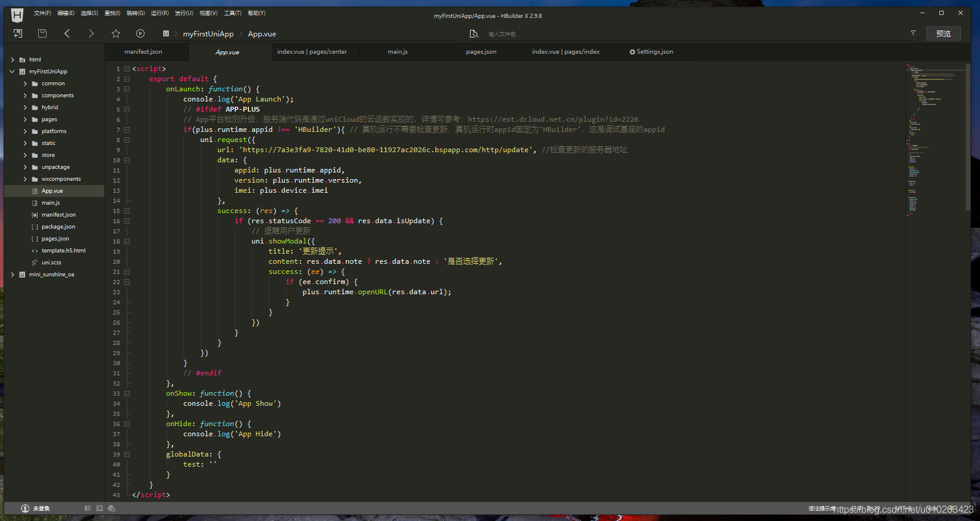
Task: Click the gear icon on Settings.json tab
Action: (632, 52)
